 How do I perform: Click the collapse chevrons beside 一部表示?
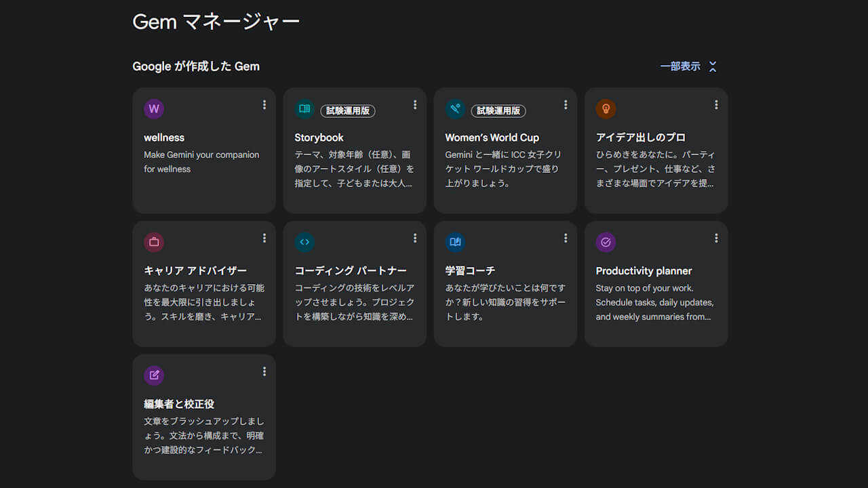(713, 66)
